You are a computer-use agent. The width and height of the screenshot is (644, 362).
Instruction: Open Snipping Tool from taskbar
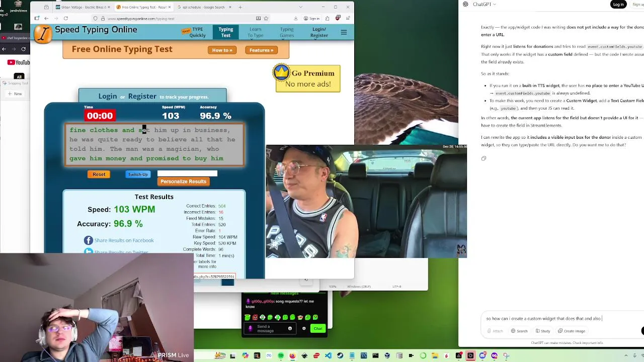pos(506,355)
